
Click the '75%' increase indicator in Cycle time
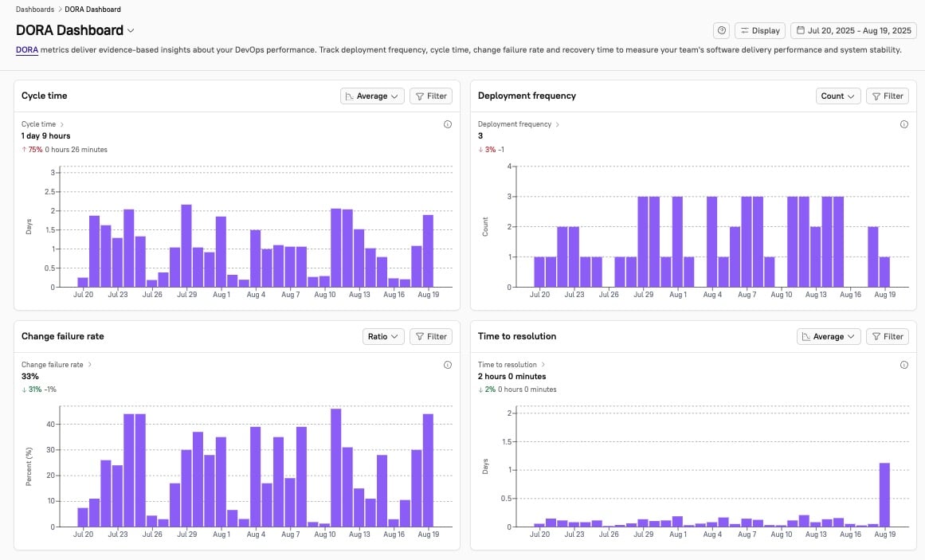[x=32, y=150]
